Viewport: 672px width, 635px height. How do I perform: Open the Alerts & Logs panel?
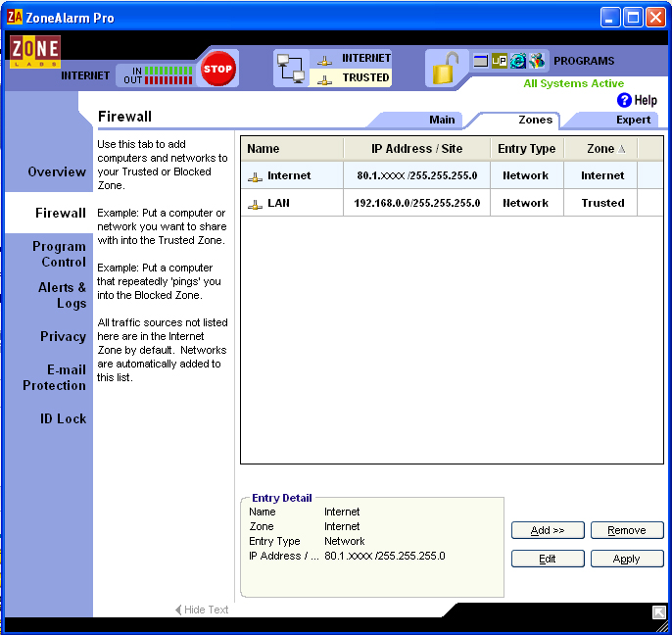tap(62, 295)
